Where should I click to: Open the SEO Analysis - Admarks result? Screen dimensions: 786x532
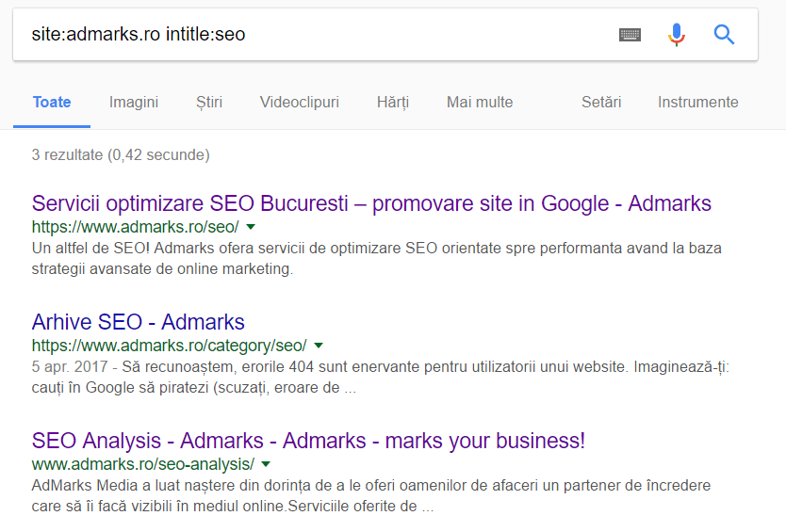coord(308,441)
